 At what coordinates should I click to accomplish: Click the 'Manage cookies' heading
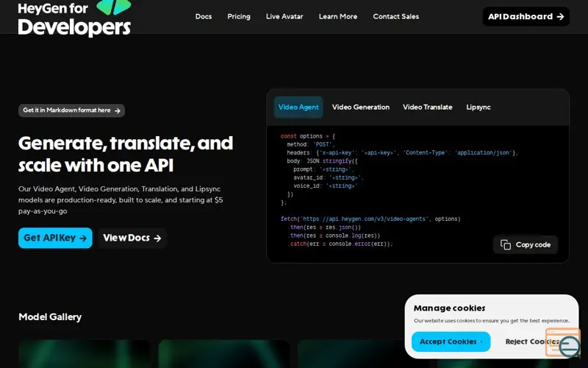pos(449,308)
